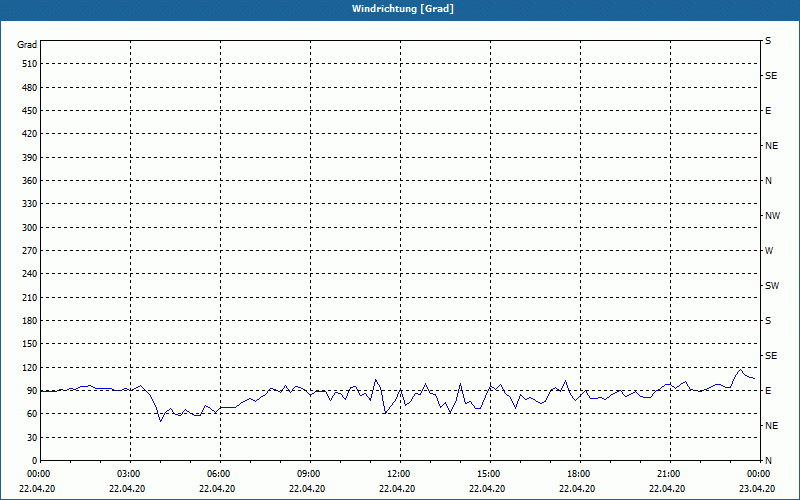Screen dimensions: 800x500
Task: Click the "03:00" time label
Action: pyautogui.click(x=131, y=474)
